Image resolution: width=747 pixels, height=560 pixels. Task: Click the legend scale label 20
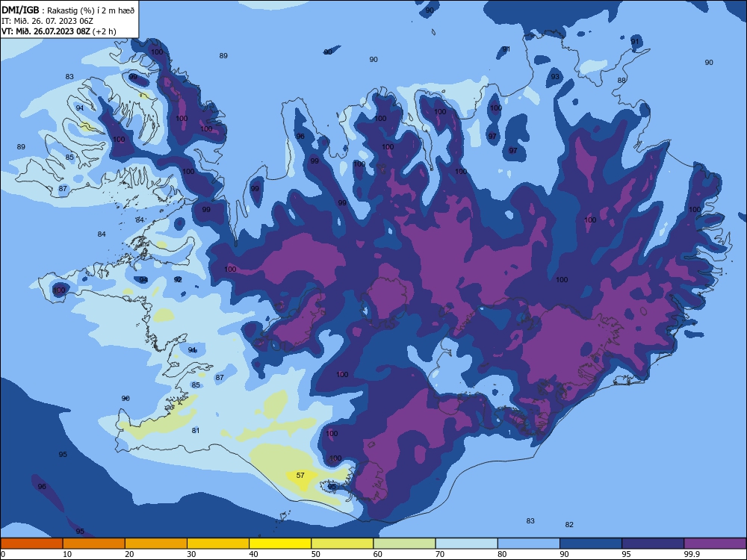(129, 554)
